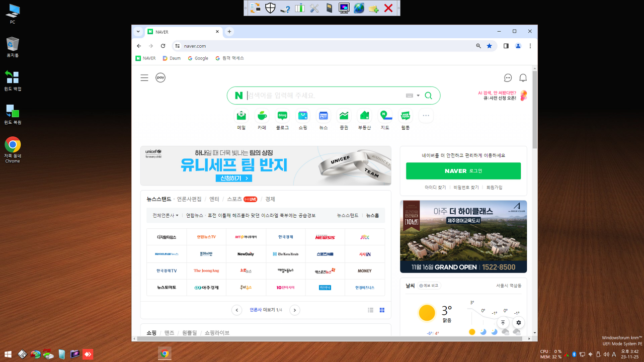Toggle the 예보 비교 forecast comparison option
Image resolution: width=644 pixels, height=362 pixels.
pos(429,286)
